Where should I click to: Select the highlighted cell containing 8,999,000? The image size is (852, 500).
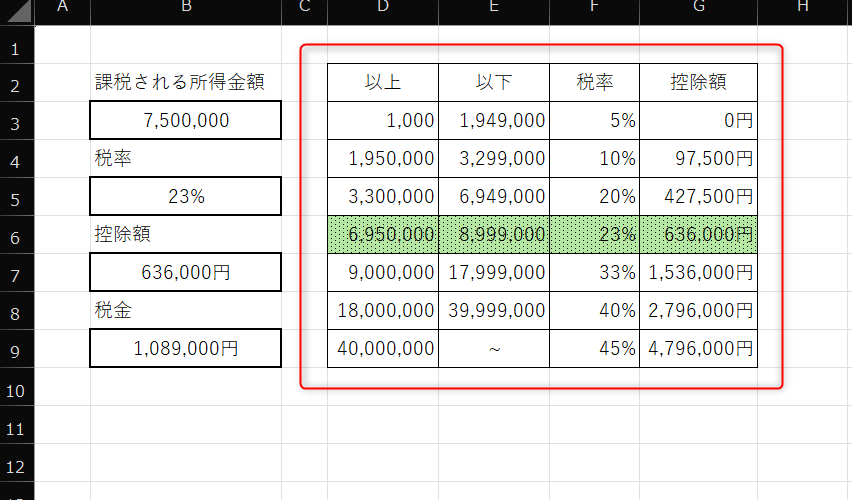tap(494, 235)
